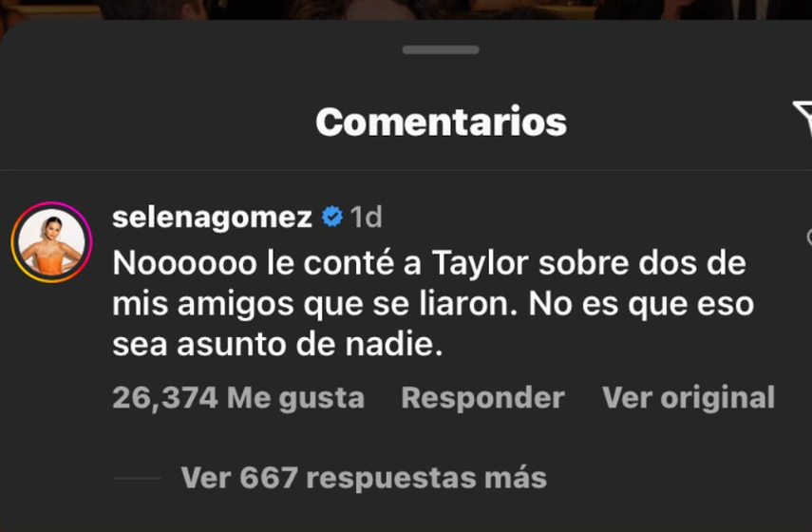Tap the share arrow icon beside Comentarios
812x532 pixels.
803,118
